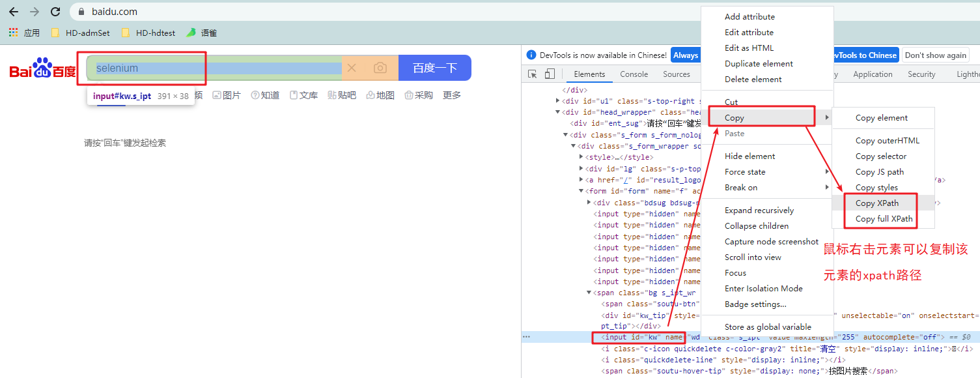980x378 pixels.
Task: Open the Force state submenu
Action: click(767, 172)
